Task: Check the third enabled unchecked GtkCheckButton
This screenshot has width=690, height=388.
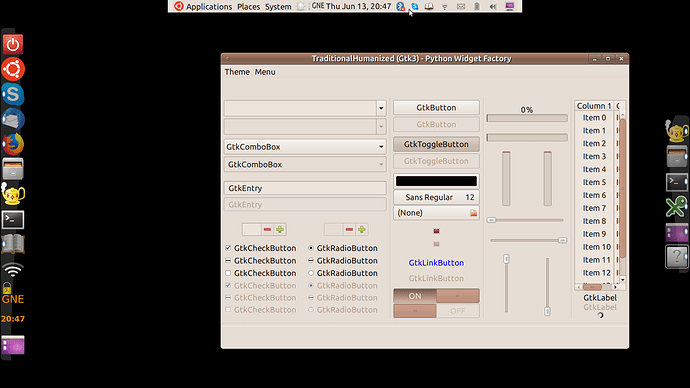Action: point(228,273)
